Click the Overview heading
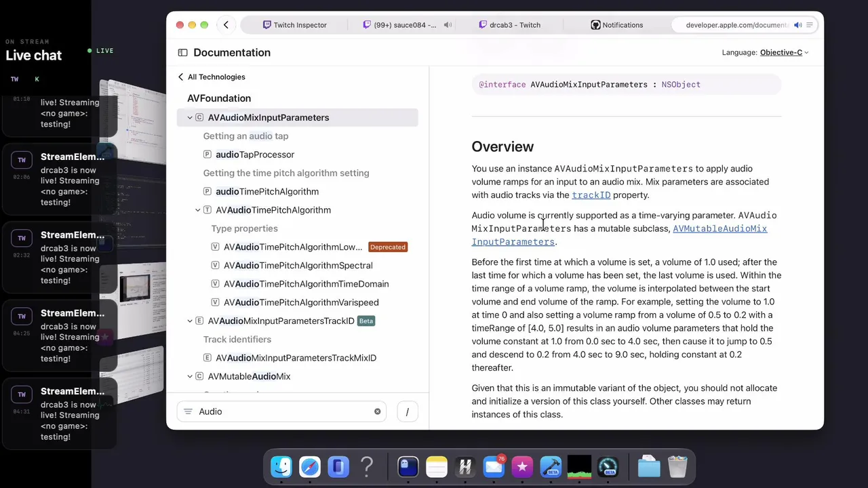 point(502,146)
